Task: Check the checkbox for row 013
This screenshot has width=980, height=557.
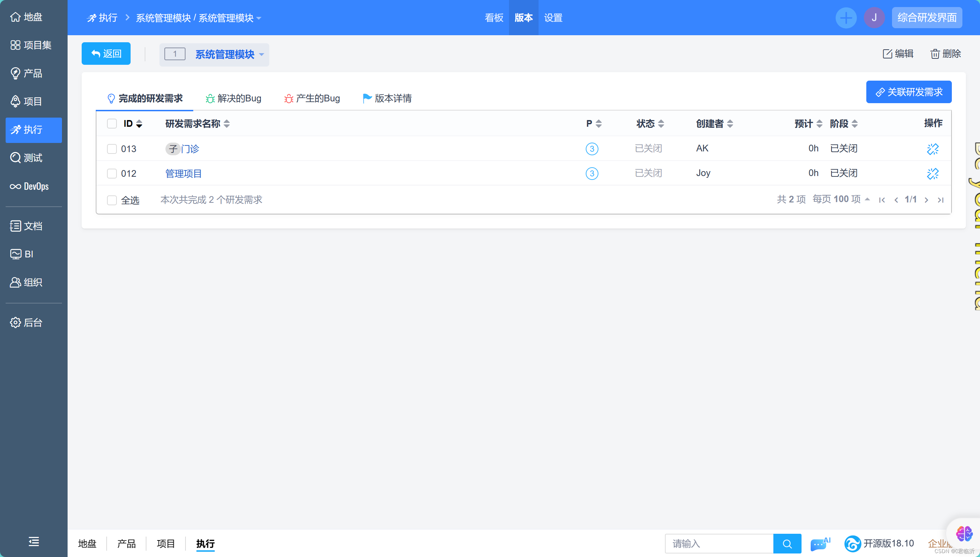Action: pos(112,149)
